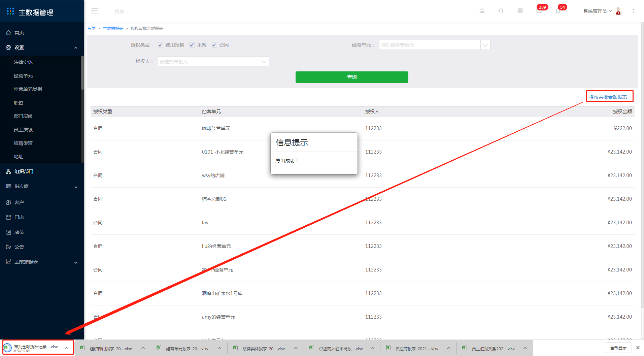Viewport: 644px width, 356px height.
Task: Click the 审批金额授权记录 xlsx file icon
Action: tap(7, 348)
